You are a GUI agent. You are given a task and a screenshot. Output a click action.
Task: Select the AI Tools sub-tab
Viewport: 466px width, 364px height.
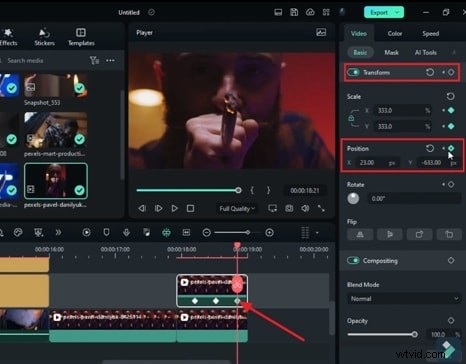(x=425, y=52)
